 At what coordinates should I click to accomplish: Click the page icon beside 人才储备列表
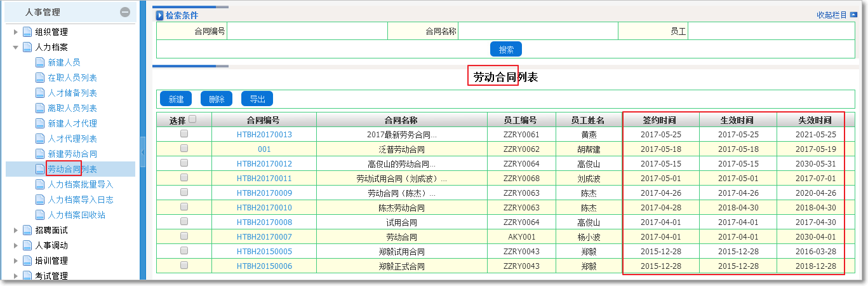(x=39, y=93)
